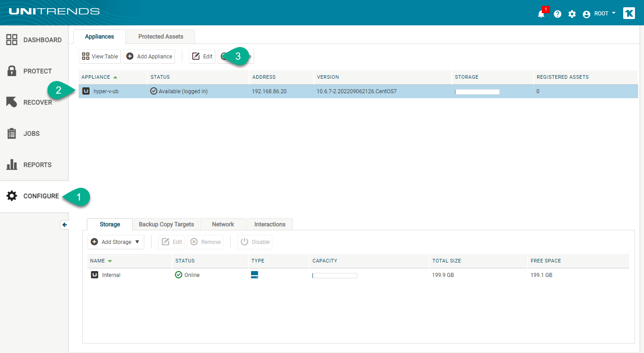Viewport: 644px width, 353px height.
Task: Open the Jobs section
Action: click(34, 134)
